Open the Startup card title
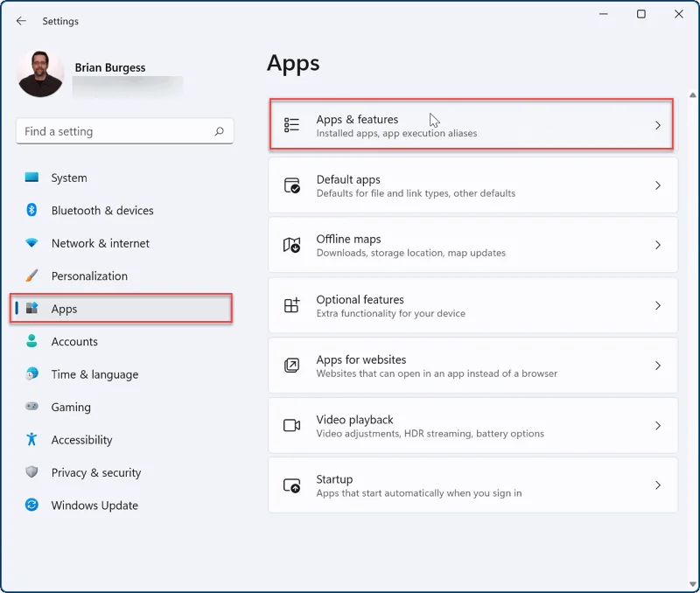This screenshot has height=593, width=700. [334, 479]
